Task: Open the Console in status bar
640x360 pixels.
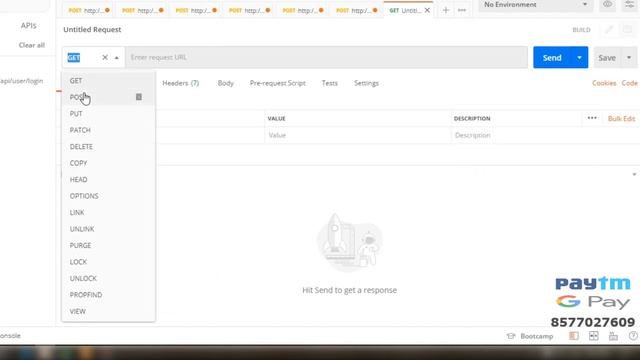Action: [x=10, y=336]
